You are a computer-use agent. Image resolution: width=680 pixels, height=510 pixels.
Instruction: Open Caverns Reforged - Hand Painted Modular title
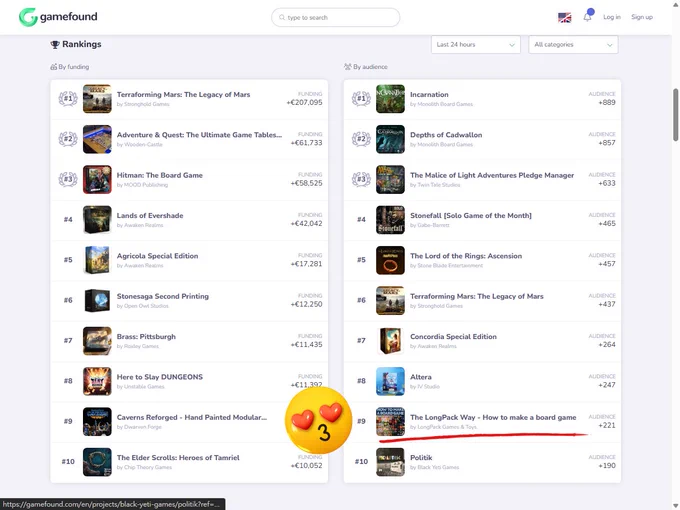[x=192, y=417]
